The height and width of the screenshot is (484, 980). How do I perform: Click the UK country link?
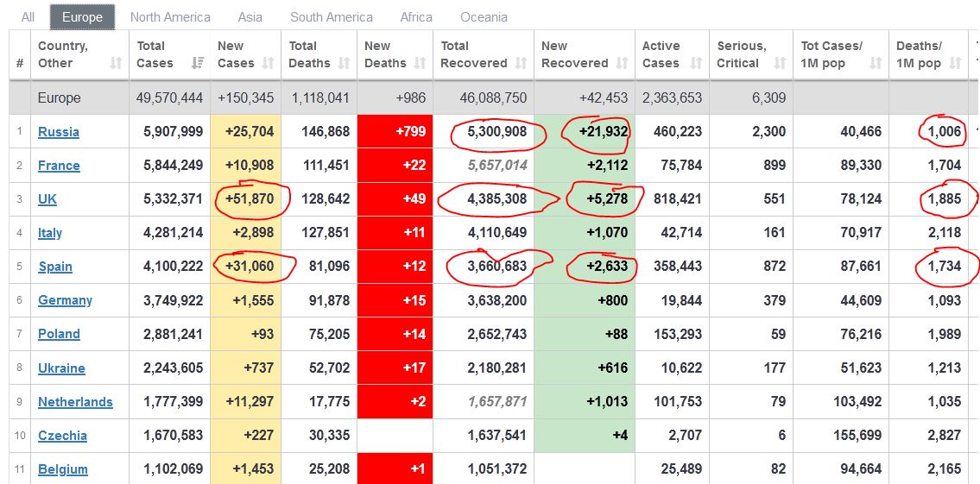(x=47, y=199)
